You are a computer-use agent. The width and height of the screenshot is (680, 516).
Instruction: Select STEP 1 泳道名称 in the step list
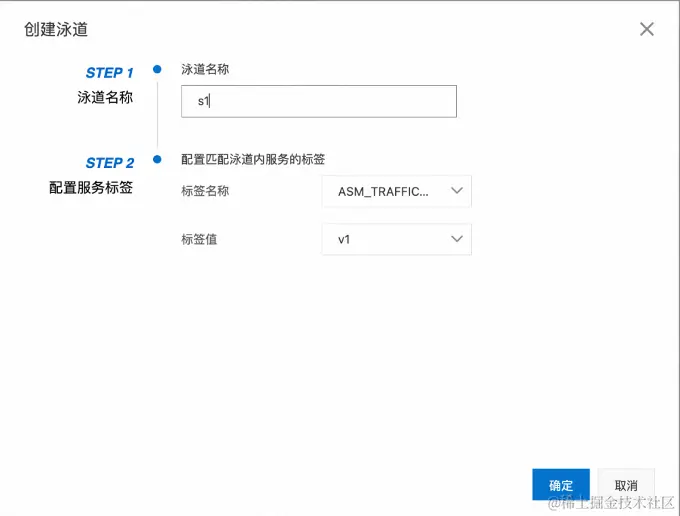(x=105, y=85)
